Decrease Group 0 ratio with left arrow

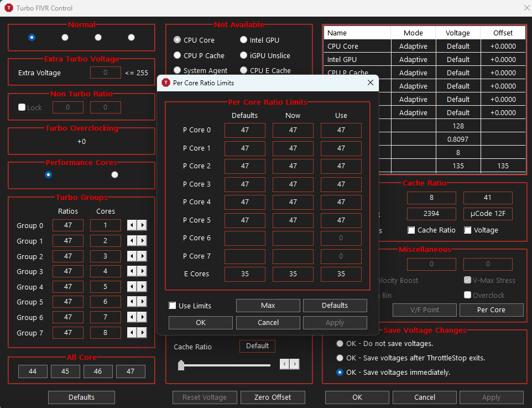(x=132, y=225)
